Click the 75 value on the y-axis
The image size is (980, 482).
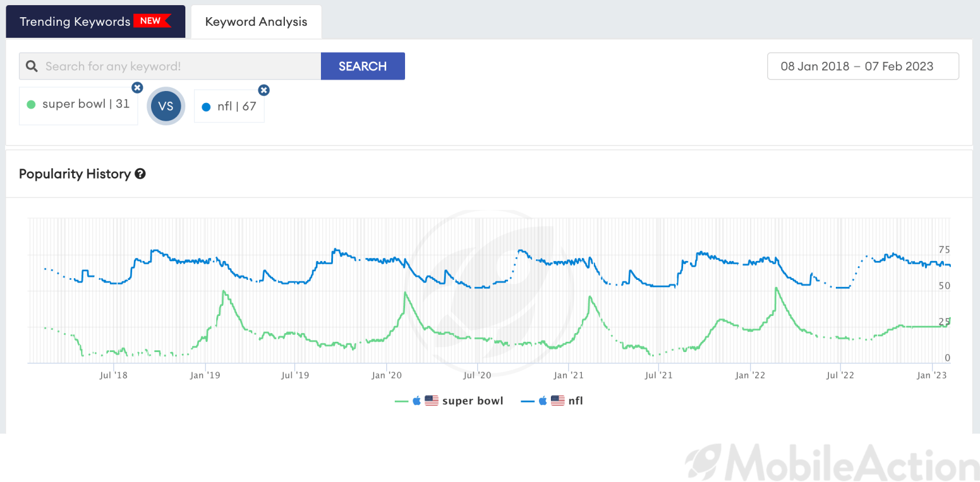pyautogui.click(x=944, y=250)
